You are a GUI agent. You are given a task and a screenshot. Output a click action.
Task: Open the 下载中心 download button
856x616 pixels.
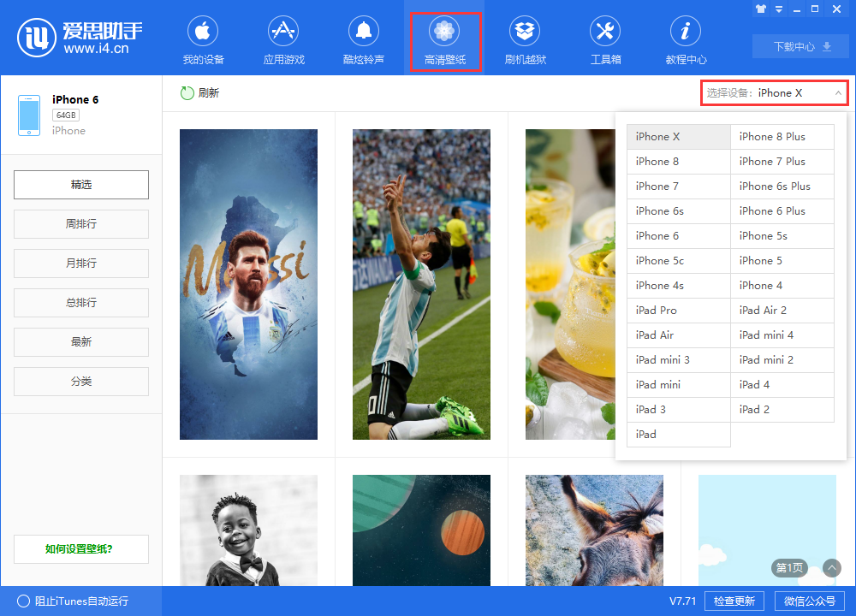coord(802,47)
